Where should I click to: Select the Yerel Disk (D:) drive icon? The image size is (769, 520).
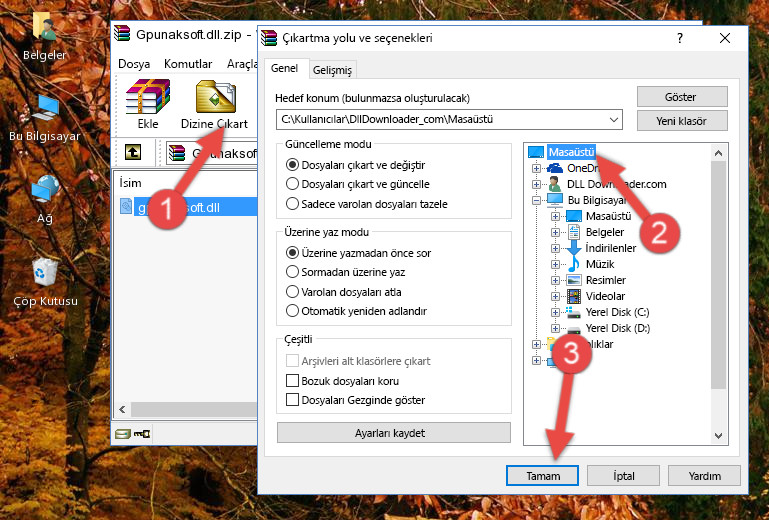pyautogui.click(x=573, y=328)
